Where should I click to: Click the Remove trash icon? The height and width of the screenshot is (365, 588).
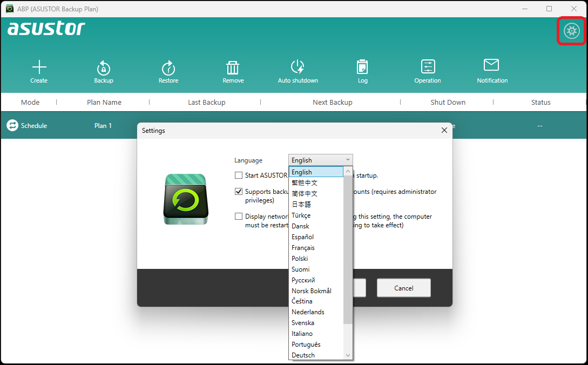pyautogui.click(x=233, y=67)
